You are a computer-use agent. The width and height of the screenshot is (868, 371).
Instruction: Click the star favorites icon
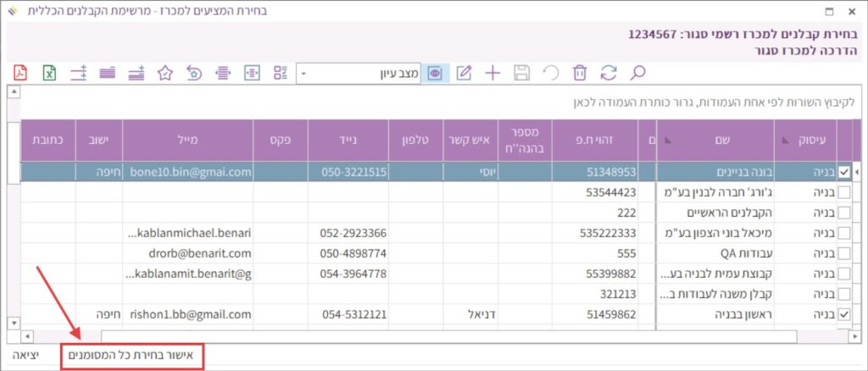click(x=165, y=73)
